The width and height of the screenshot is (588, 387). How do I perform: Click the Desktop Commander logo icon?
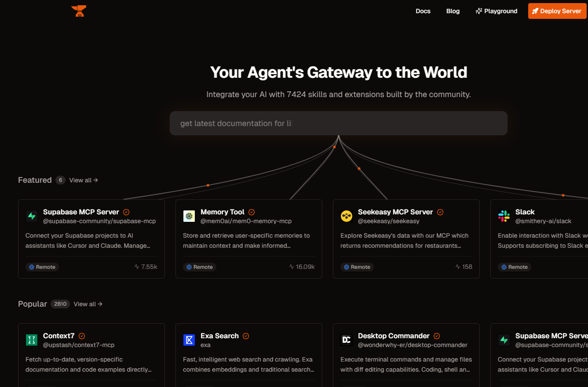click(x=347, y=340)
